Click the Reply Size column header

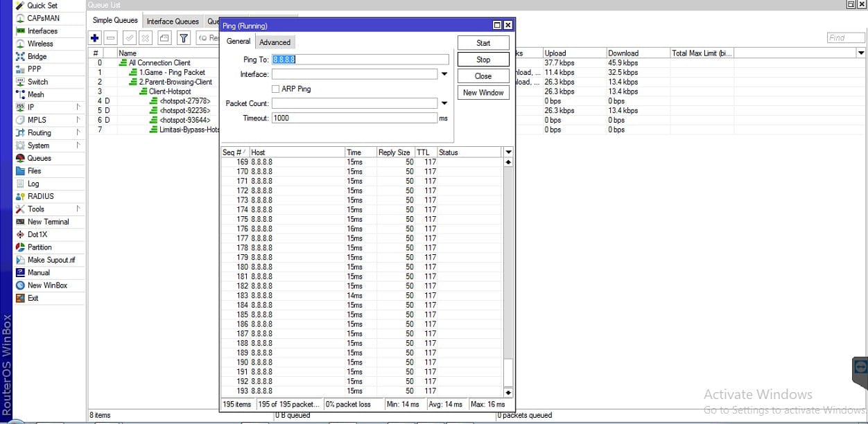(x=395, y=152)
